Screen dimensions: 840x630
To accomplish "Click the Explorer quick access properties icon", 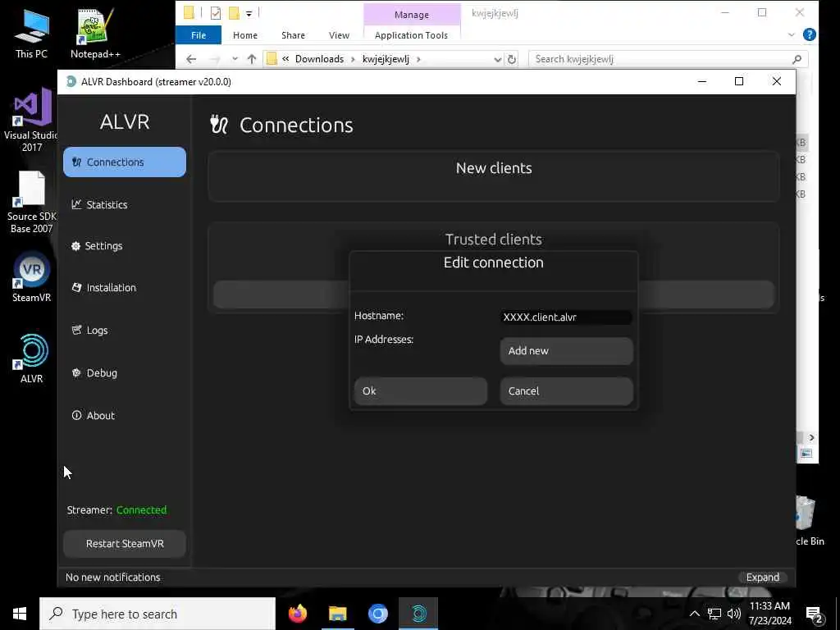I will pyautogui.click(x=216, y=13).
